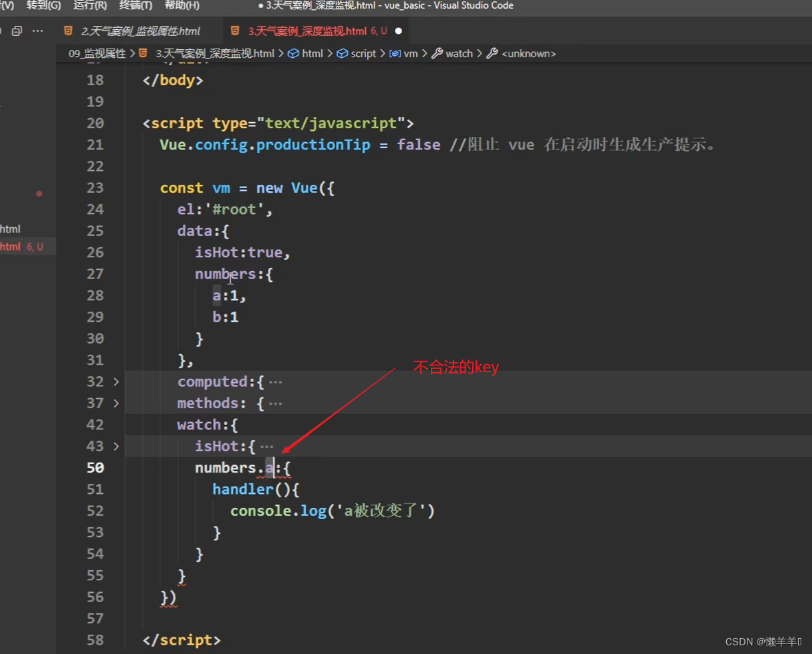Image resolution: width=812 pixels, height=654 pixels.
Task: Click 'numbers.a:{' error line
Action: point(243,468)
